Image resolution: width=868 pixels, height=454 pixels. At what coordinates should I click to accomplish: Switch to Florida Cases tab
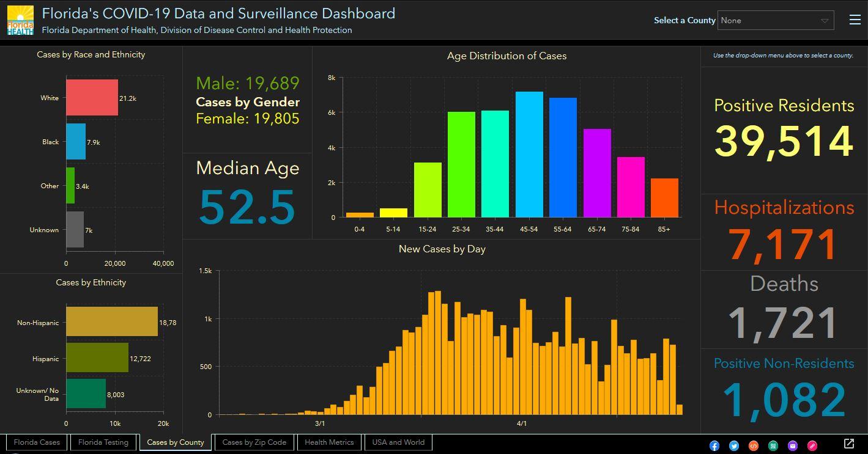[37, 442]
